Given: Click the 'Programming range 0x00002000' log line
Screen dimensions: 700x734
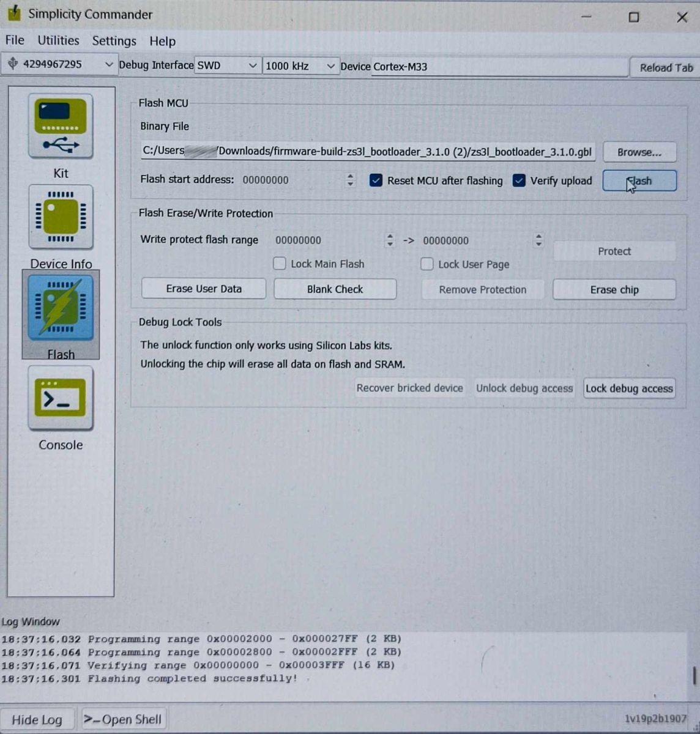Looking at the screenshot, I should 201,639.
